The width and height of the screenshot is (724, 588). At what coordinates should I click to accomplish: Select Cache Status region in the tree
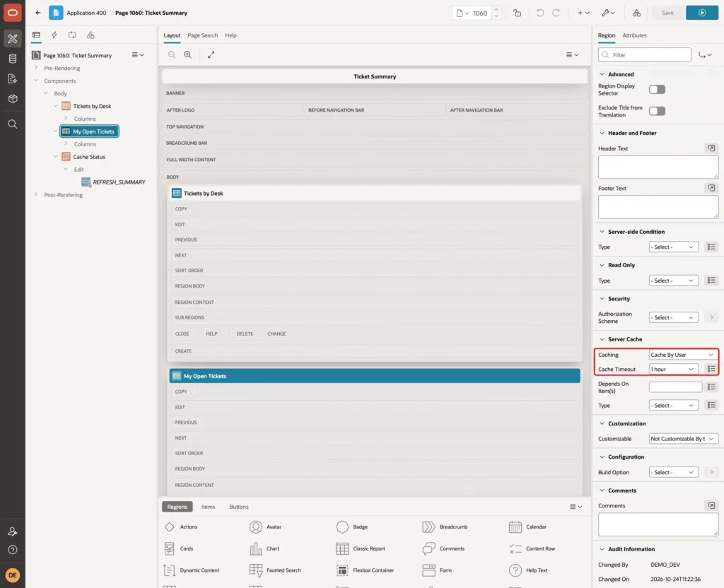click(x=89, y=157)
